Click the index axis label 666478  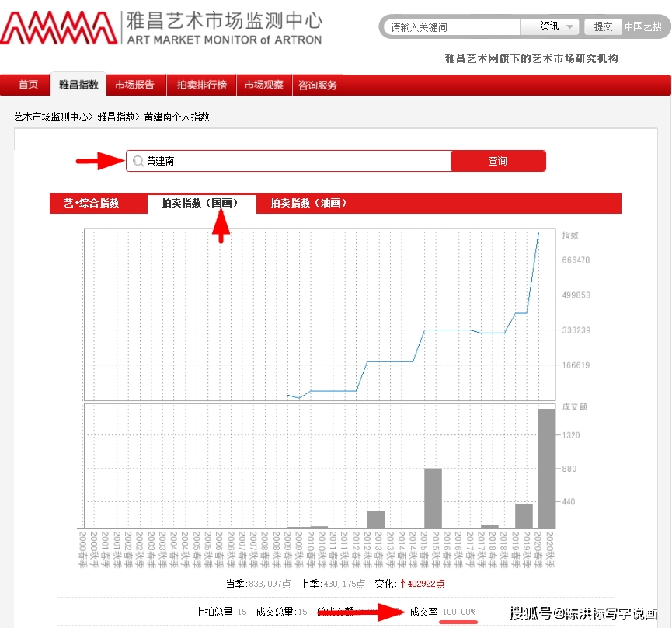point(576,260)
